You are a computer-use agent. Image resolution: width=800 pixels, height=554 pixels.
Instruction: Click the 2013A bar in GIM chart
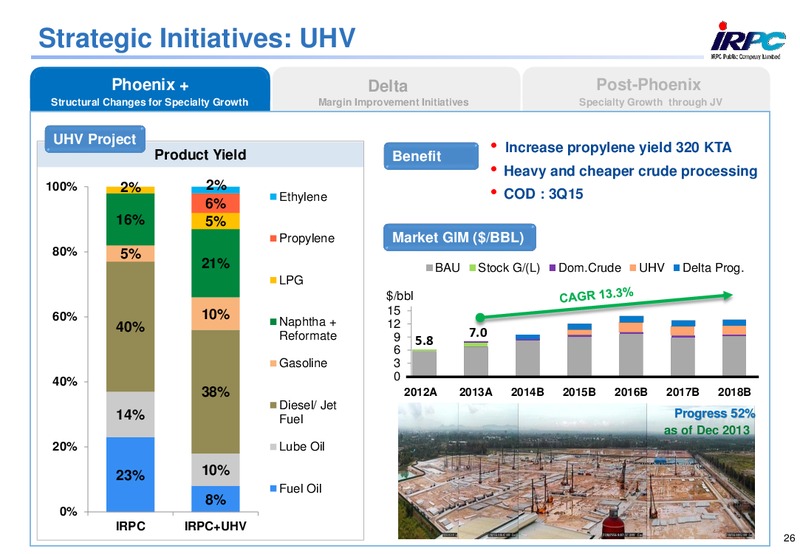tap(476, 359)
